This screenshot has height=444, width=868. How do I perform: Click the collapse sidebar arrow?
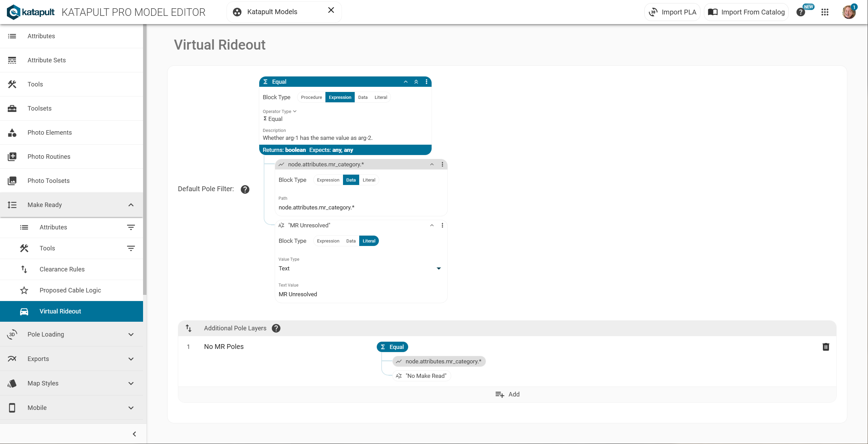[134, 434]
